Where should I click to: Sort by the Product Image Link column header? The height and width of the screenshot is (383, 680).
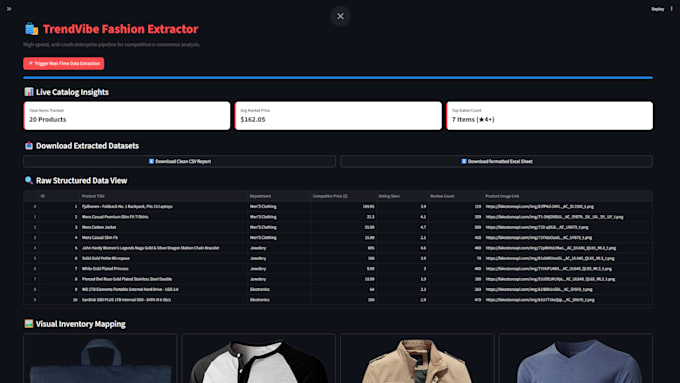(568, 196)
